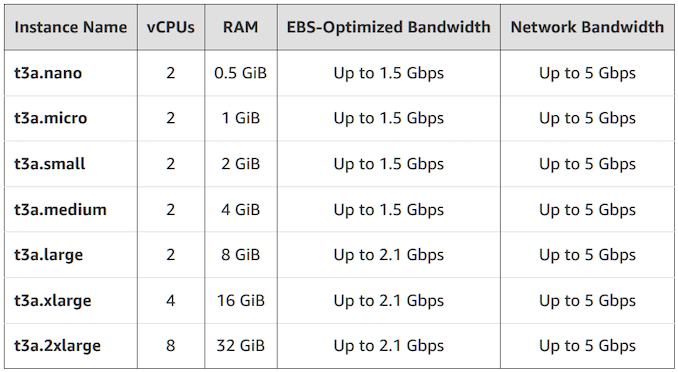Select t3a.2xlarge's Up to 5 Gbps cell

tap(587, 346)
